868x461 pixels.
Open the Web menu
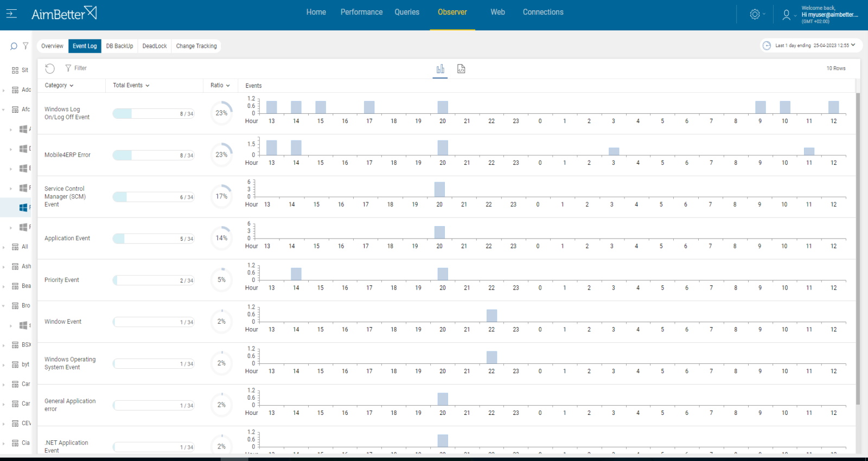point(497,12)
